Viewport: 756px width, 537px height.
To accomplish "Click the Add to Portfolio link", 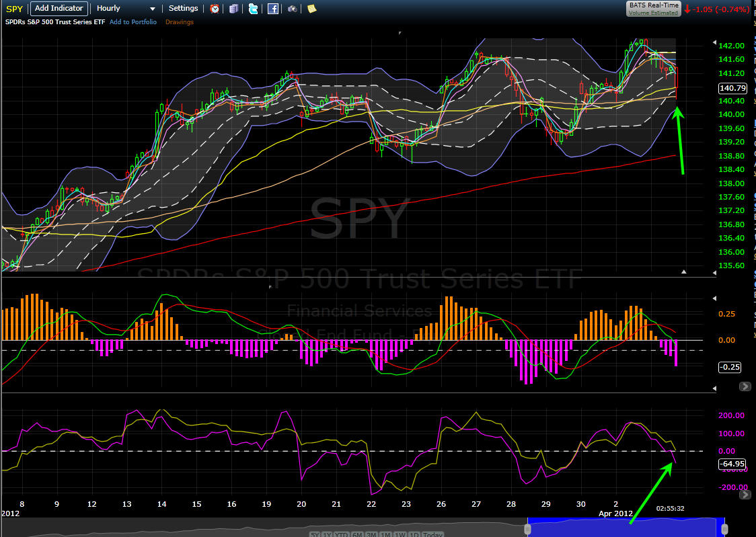I will pos(133,22).
